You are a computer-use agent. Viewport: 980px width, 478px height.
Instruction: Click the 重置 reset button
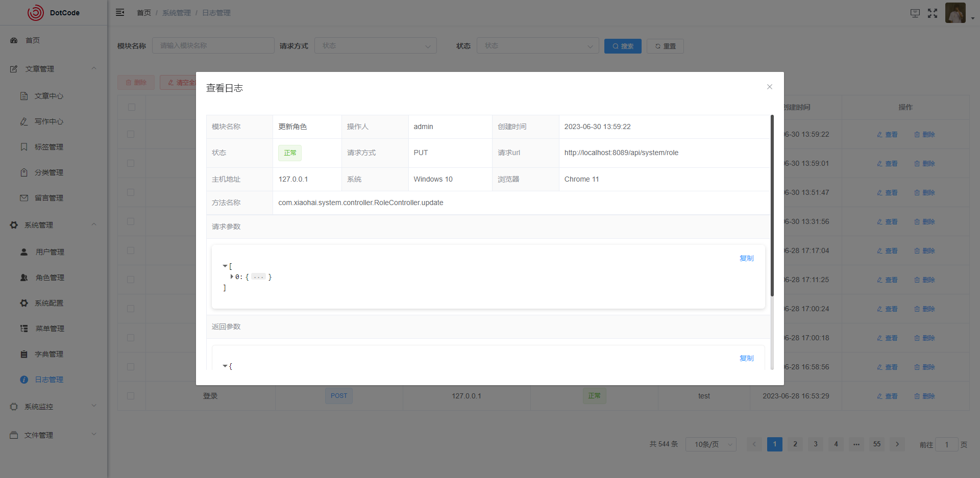[x=665, y=46]
